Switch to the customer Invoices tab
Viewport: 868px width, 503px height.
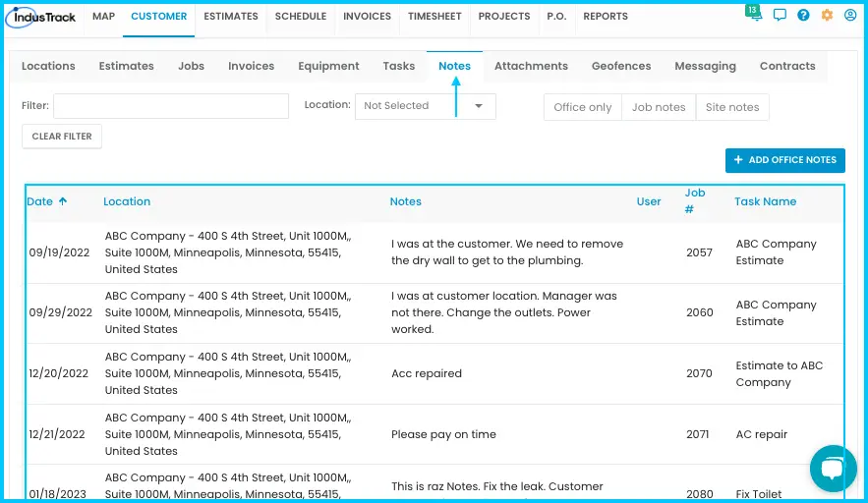point(252,66)
